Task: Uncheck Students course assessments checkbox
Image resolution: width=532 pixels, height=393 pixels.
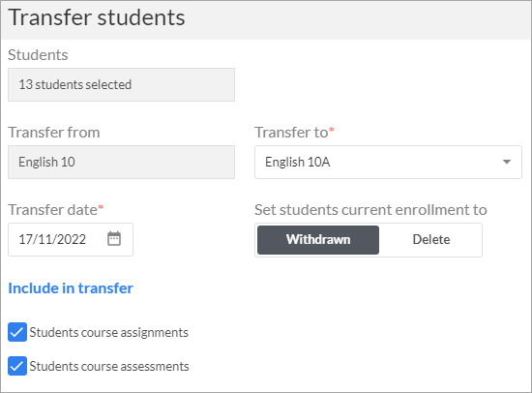Action: 17,366
